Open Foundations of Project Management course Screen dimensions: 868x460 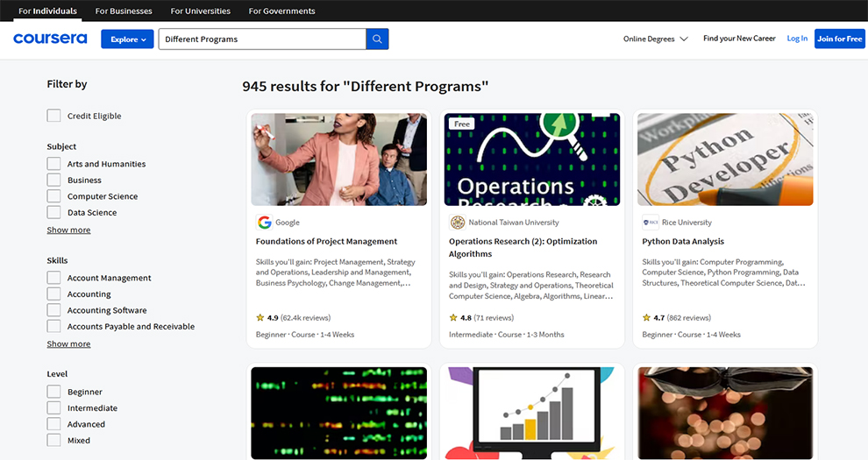(326, 242)
